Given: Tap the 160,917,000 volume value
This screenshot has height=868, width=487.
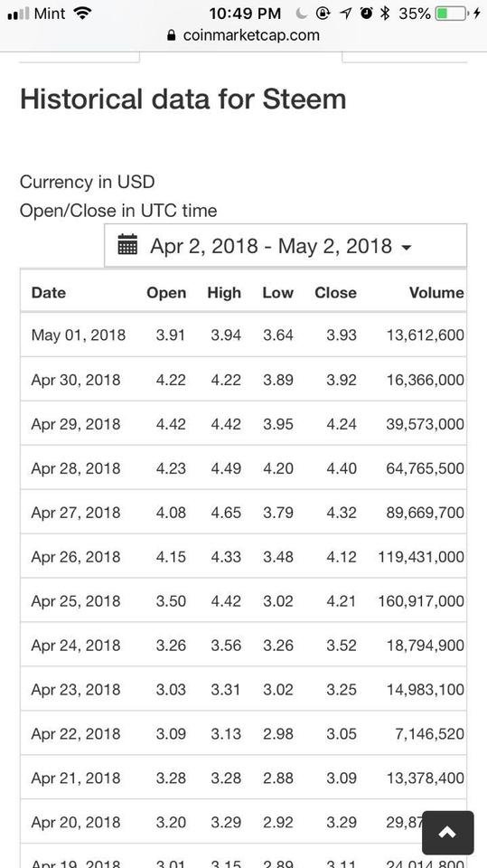Looking at the screenshot, I should pos(421,600).
